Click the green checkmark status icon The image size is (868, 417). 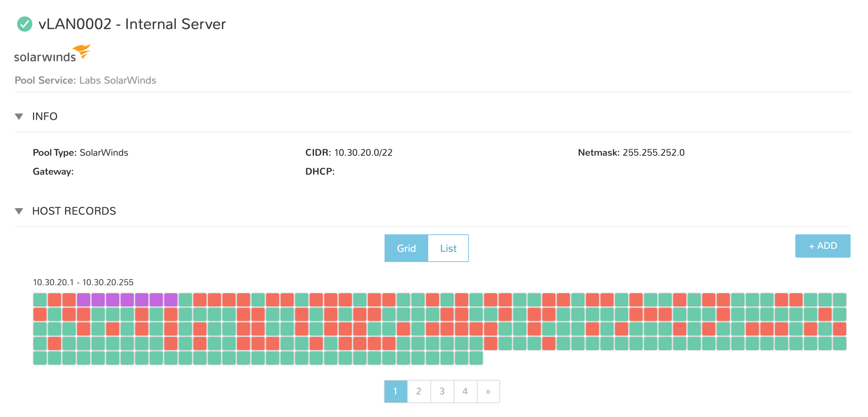point(25,24)
